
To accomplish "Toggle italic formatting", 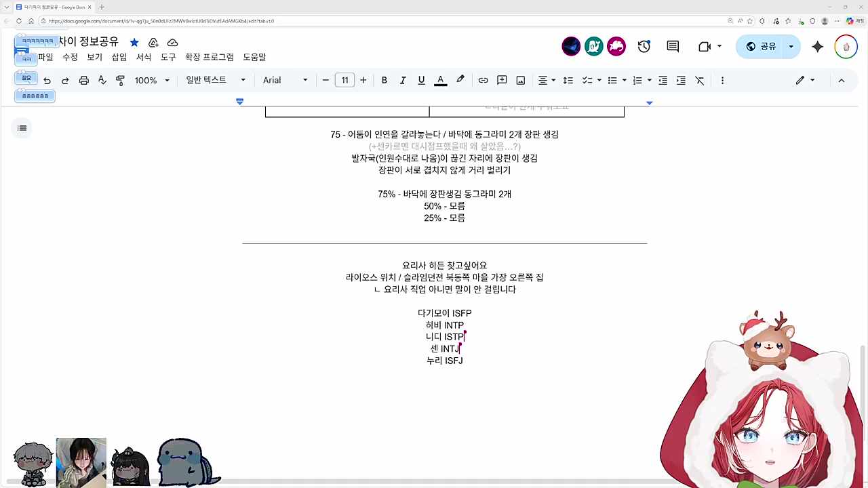I will pos(403,80).
